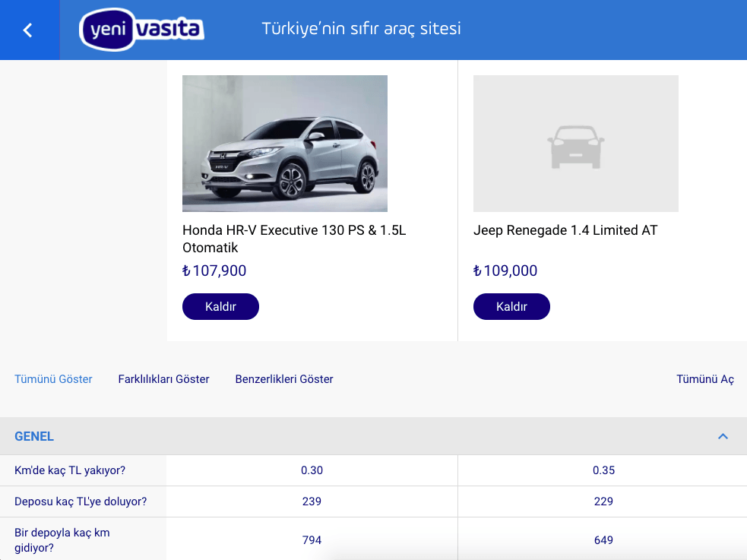Remove Honda HR-V with Kaldır button
This screenshot has height=560, width=747.
point(220,306)
